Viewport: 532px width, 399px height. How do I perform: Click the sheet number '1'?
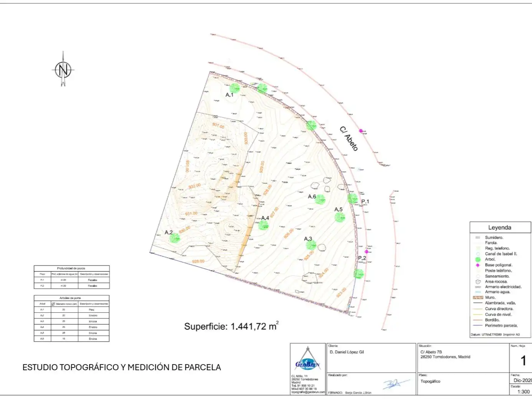click(523, 361)
